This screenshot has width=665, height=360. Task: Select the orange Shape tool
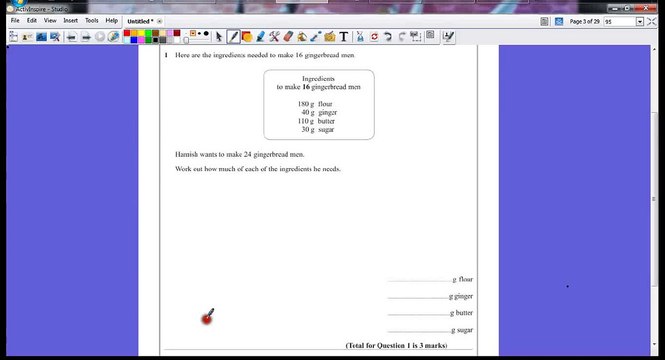pyautogui.click(x=247, y=37)
